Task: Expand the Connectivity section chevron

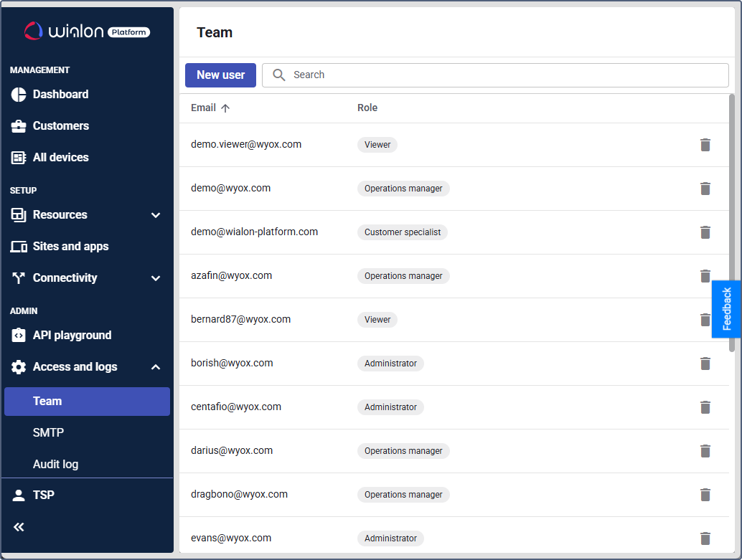Action: point(156,278)
